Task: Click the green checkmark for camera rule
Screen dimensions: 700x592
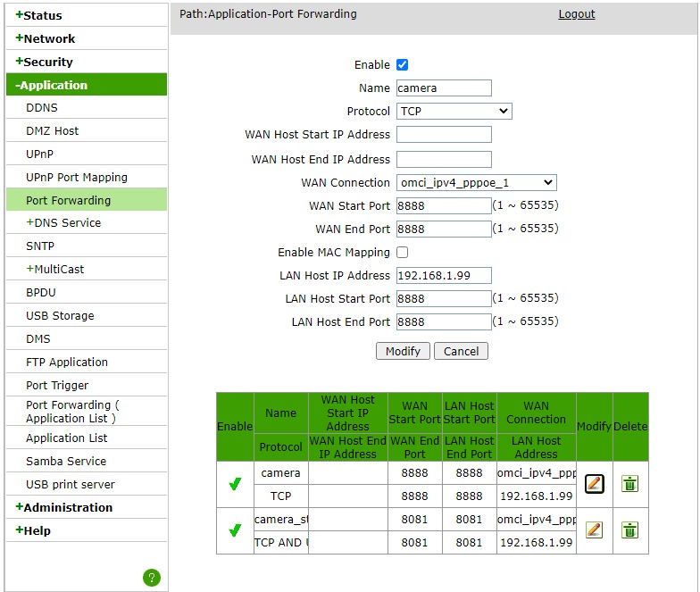Action: 235,484
